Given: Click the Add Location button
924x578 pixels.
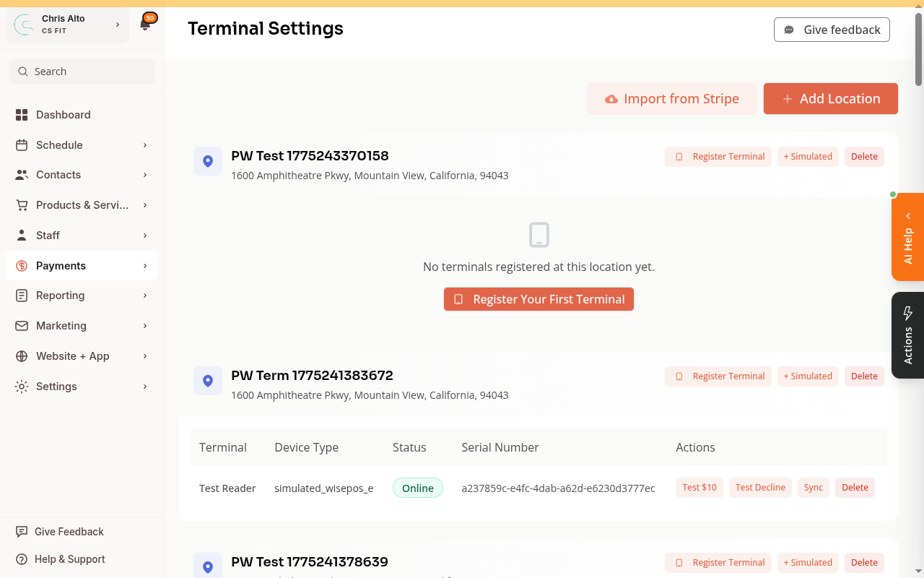Looking at the screenshot, I should 831,99.
